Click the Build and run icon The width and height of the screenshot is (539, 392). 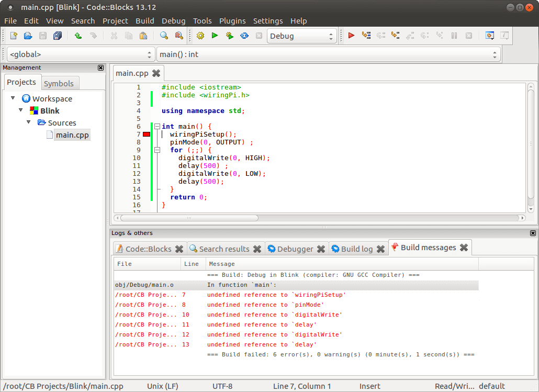pos(230,36)
